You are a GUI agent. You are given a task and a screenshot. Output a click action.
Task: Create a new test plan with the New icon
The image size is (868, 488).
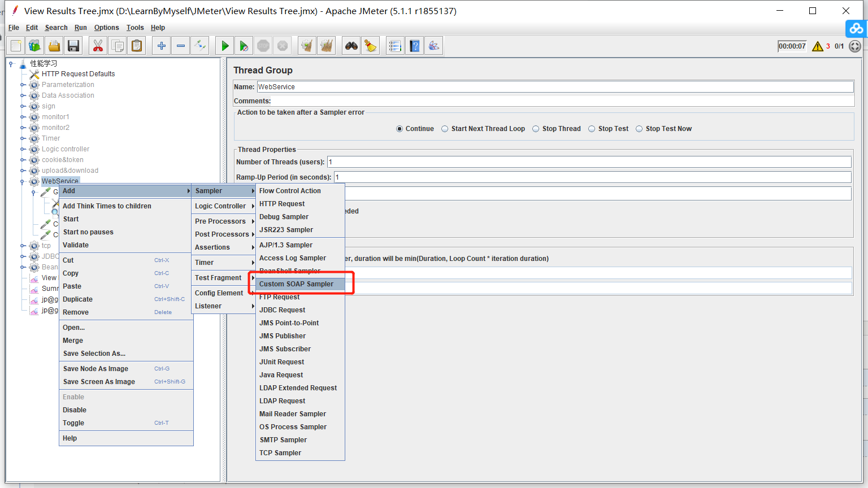tap(16, 46)
